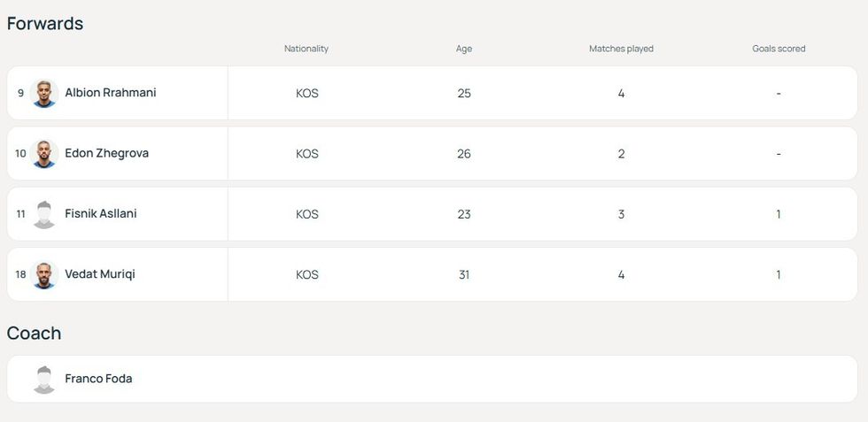Click the Forwards section heading
Screen dimensions: 868x422
tap(45, 24)
